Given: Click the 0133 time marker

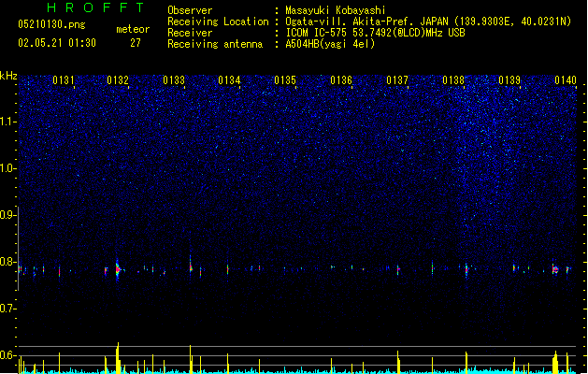Looking at the screenshot, I should click(x=174, y=80).
